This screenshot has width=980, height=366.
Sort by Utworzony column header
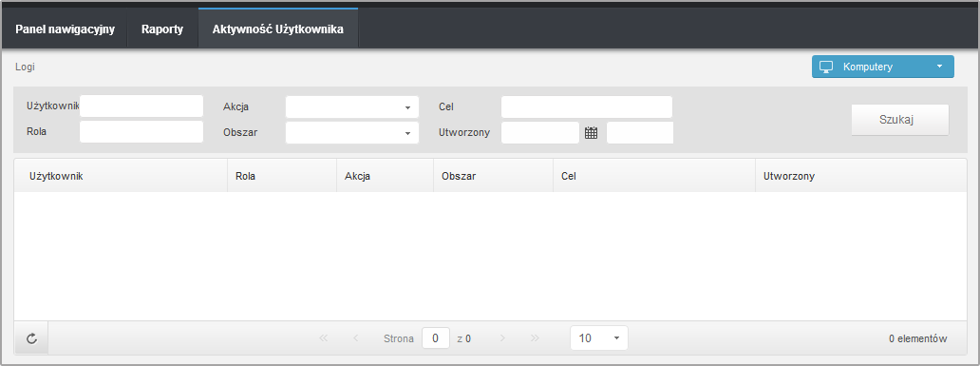[x=789, y=177]
